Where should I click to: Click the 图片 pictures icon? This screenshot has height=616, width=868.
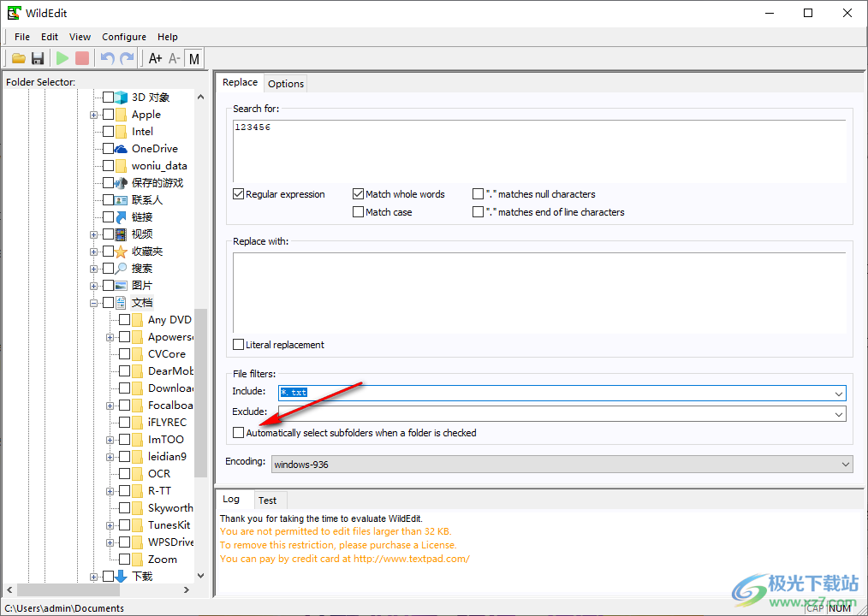point(122,286)
